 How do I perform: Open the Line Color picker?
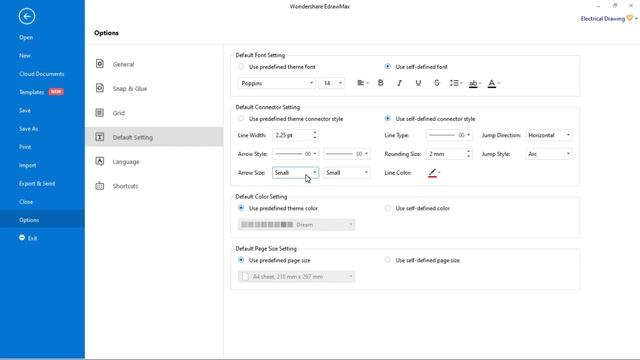point(434,173)
